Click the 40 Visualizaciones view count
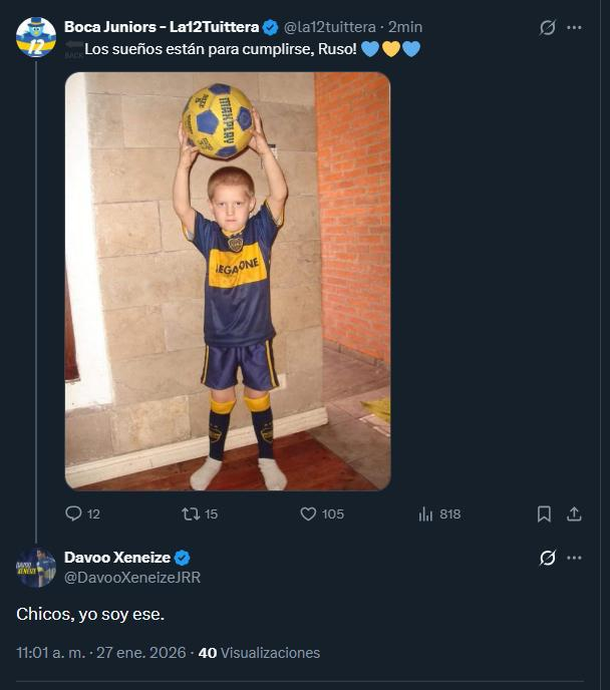Viewport: 610px width, 690px height. pyautogui.click(x=259, y=652)
